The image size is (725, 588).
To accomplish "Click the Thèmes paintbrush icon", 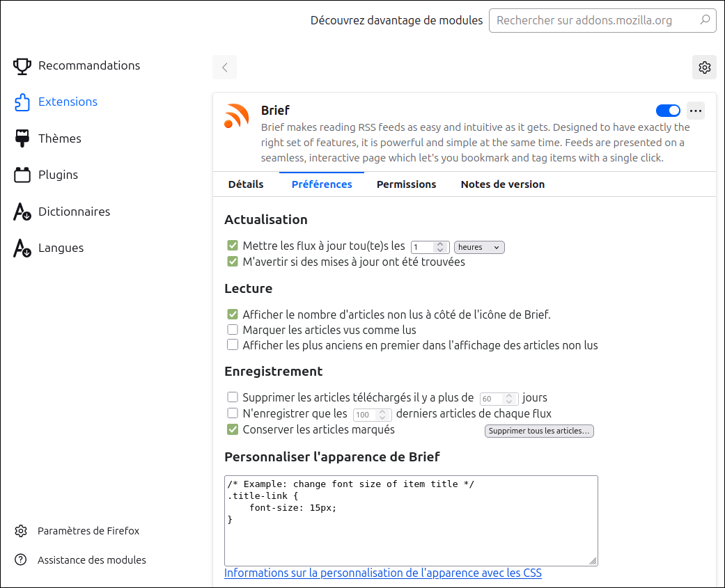I will click(x=22, y=138).
